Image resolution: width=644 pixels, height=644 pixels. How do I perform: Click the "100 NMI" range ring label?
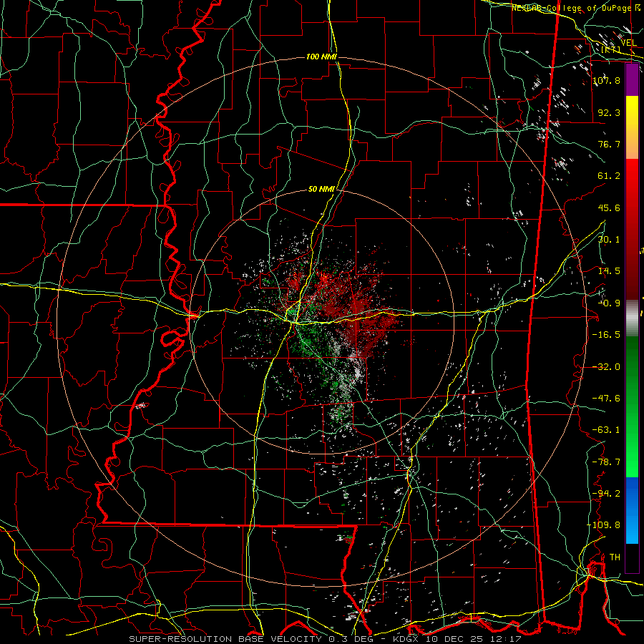pos(321,57)
